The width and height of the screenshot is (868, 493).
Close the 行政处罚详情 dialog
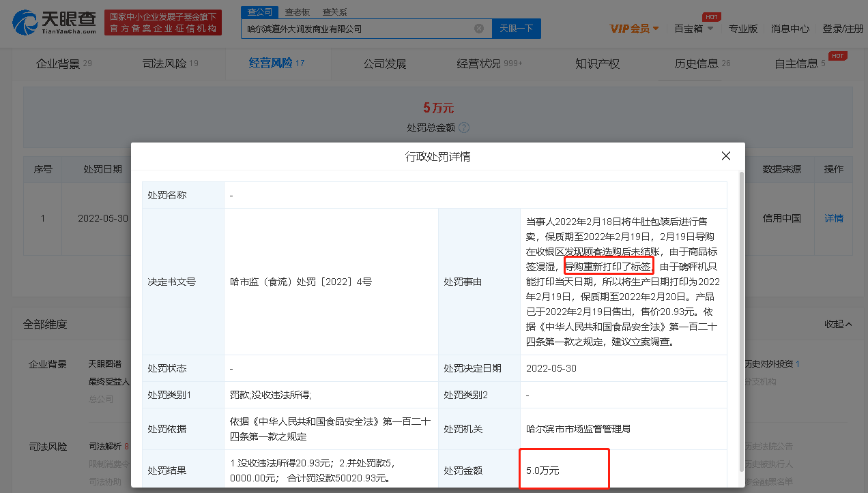[x=725, y=156]
